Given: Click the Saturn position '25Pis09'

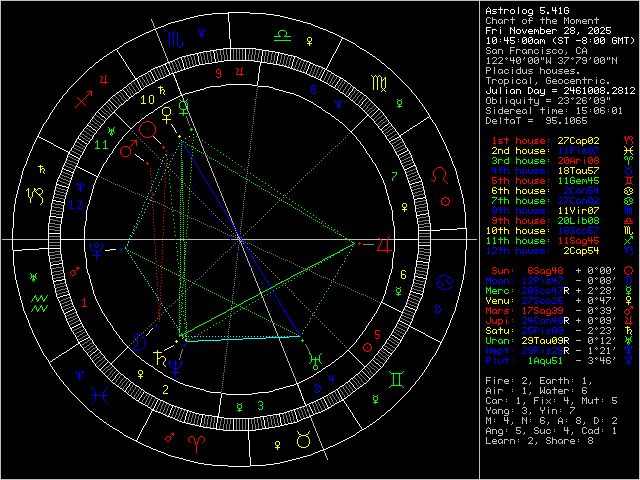Looking at the screenshot, I should (542, 331).
